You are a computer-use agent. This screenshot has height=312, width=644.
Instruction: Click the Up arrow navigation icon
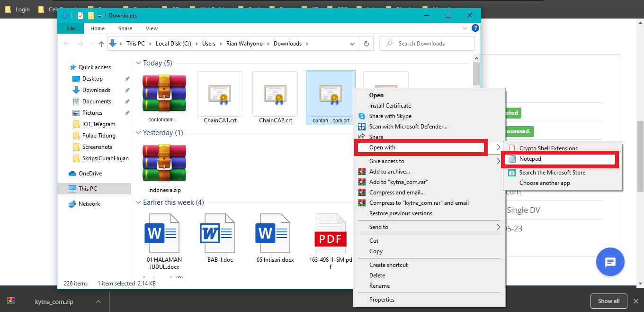(x=101, y=44)
